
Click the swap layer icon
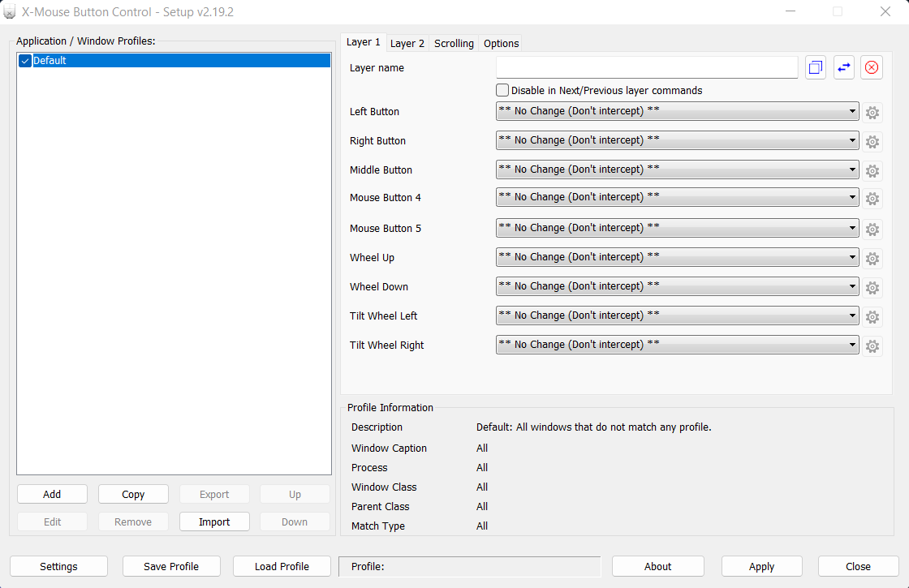tap(843, 68)
